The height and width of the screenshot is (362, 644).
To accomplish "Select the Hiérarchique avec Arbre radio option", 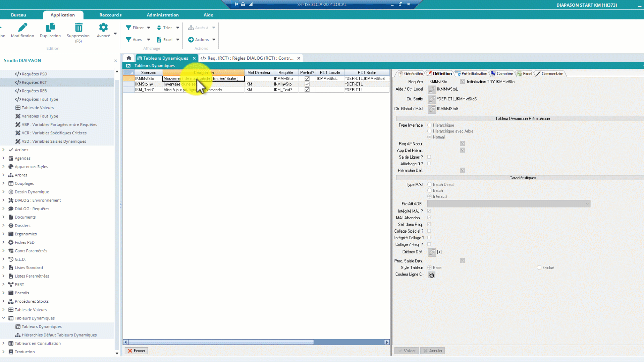I will point(429,131).
